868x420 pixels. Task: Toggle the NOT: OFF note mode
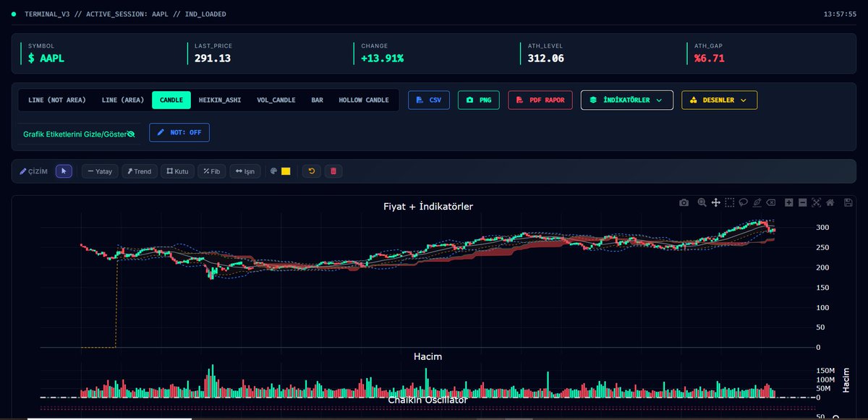coord(179,132)
